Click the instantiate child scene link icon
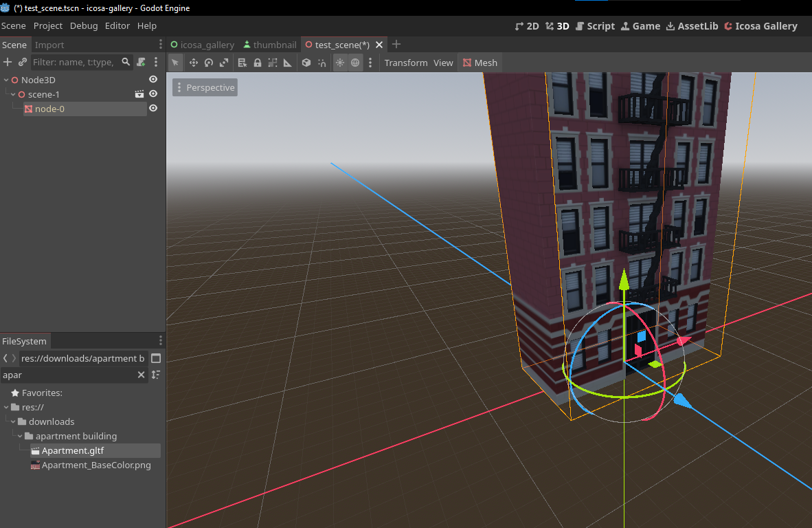Screen dimensions: 812x528 [x=23, y=62]
